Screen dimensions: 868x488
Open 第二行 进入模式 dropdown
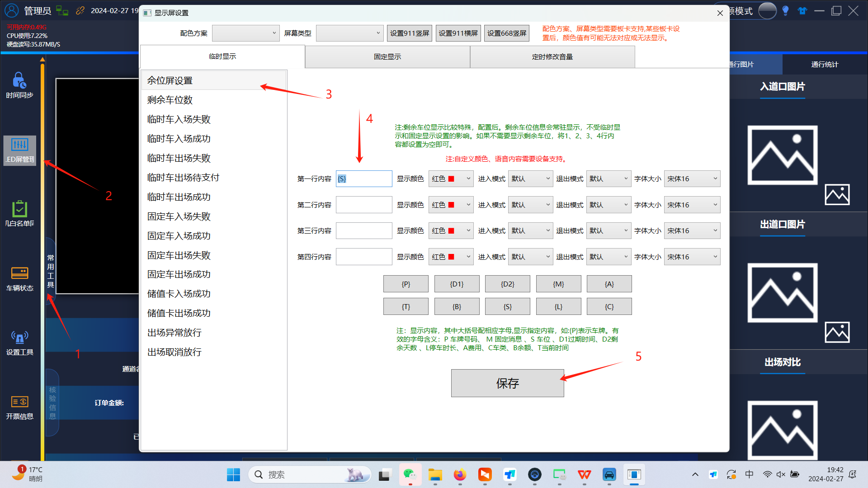tap(530, 205)
